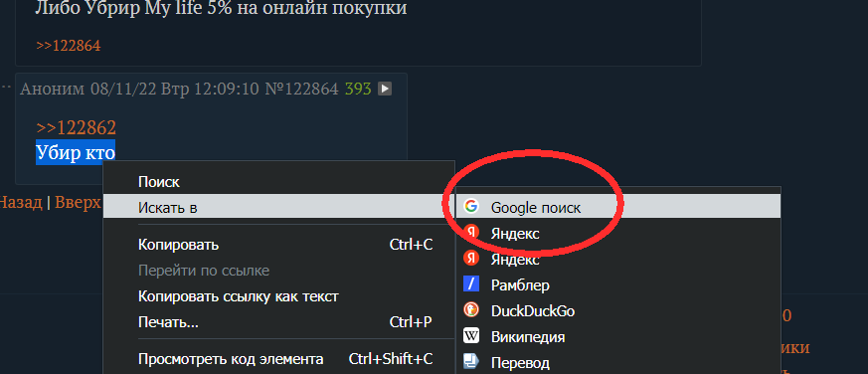Open the >>122864 reply link
Viewport: 868px width, 374px height.
[68, 45]
